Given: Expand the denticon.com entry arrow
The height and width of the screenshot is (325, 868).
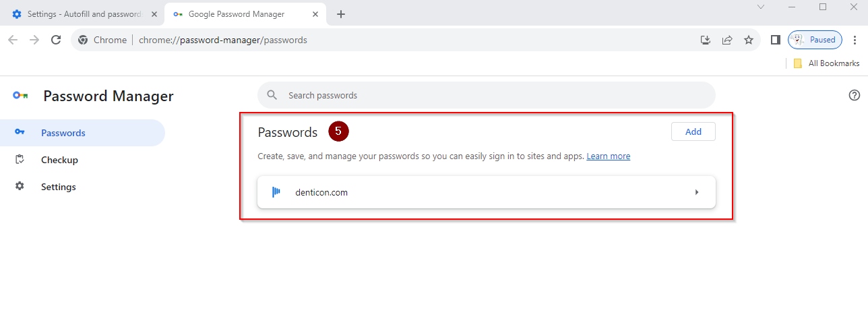Looking at the screenshot, I should pyautogui.click(x=697, y=192).
